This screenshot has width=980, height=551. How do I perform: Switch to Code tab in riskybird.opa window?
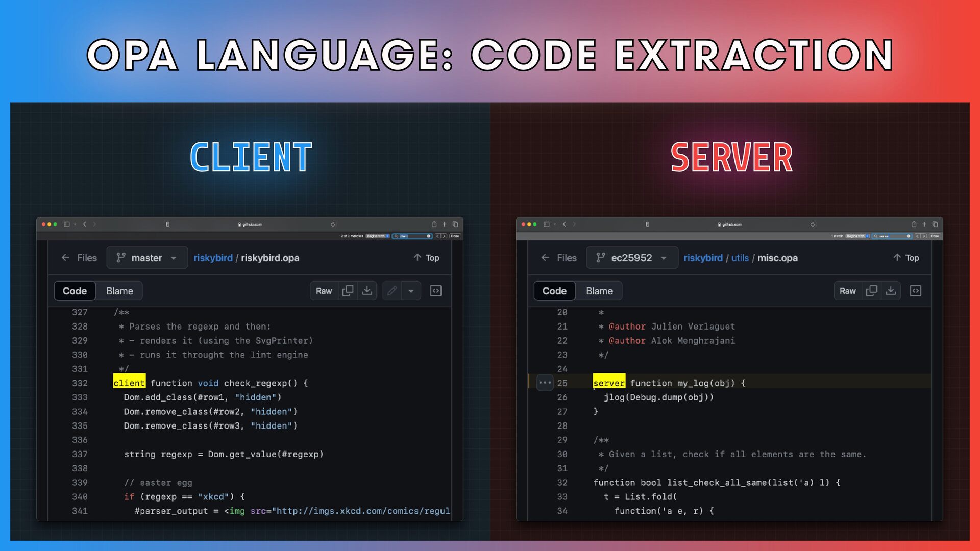[x=75, y=291]
